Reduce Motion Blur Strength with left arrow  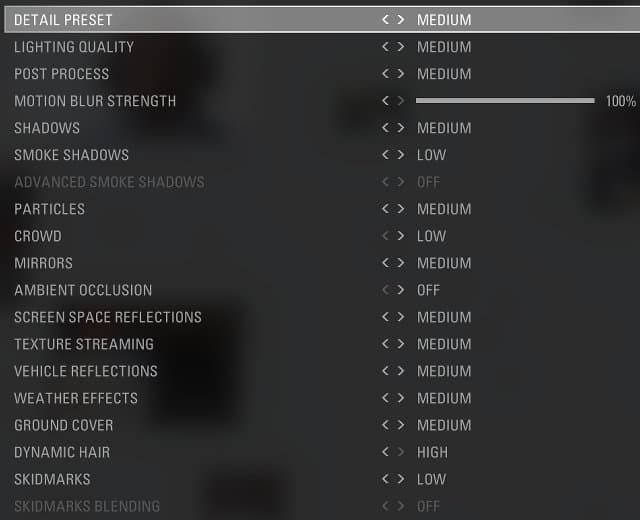click(385, 101)
